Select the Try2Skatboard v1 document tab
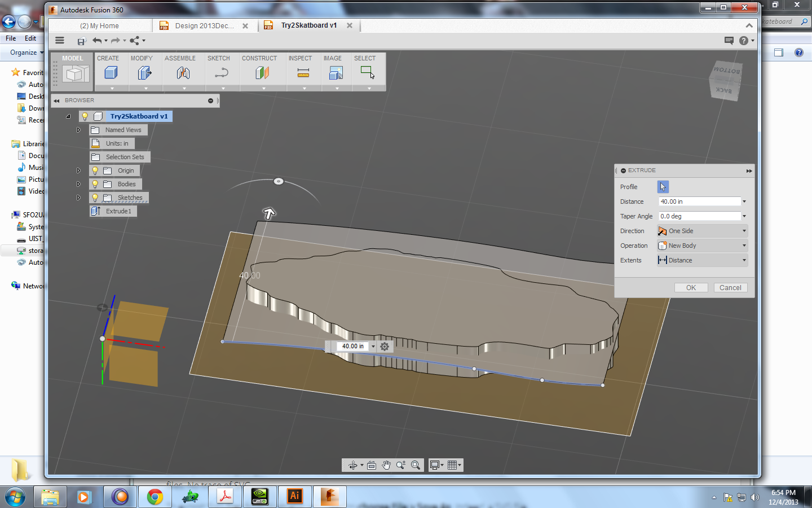Viewport: 812px width, 508px height. [309, 25]
